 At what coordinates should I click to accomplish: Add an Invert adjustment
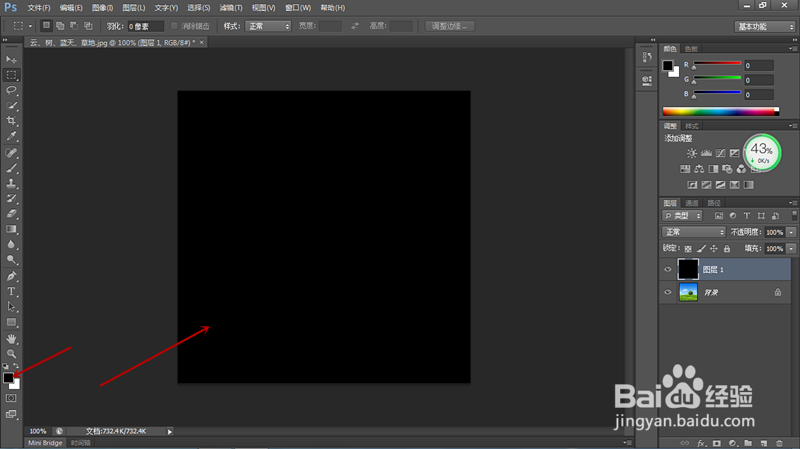(x=692, y=185)
